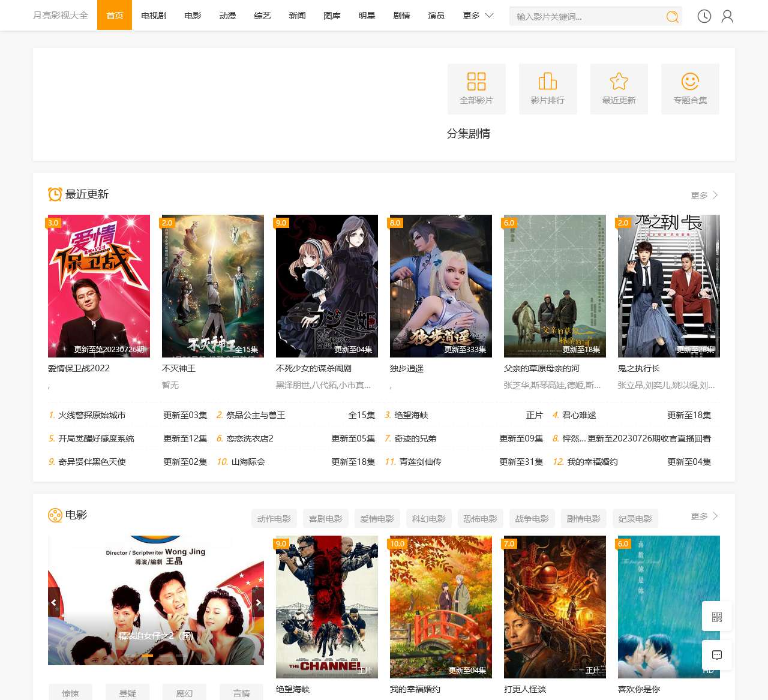Open 独步逍遥 poster thumbnail
The width and height of the screenshot is (768, 700).
[x=441, y=286]
